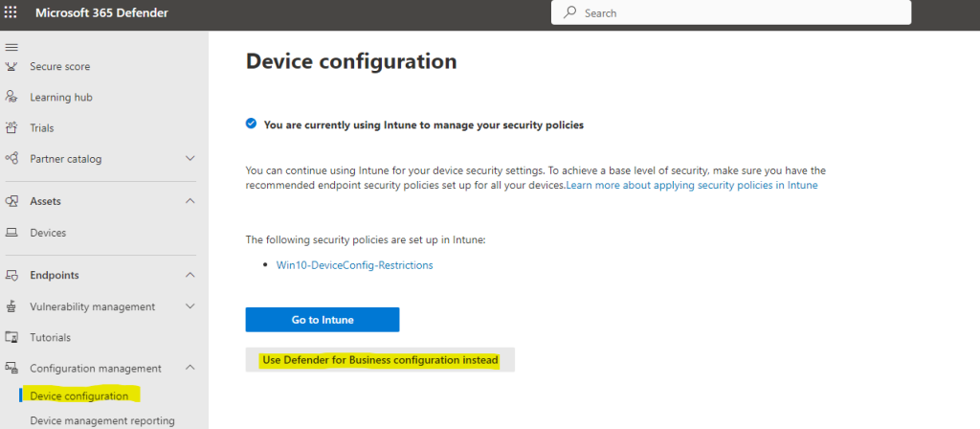Click the Microsoft 365 Defender title

[101, 12]
